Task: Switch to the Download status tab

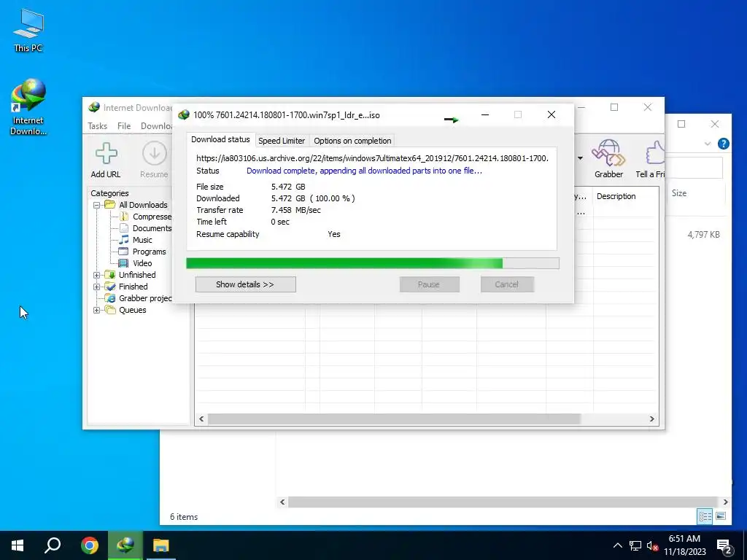Action: click(220, 139)
